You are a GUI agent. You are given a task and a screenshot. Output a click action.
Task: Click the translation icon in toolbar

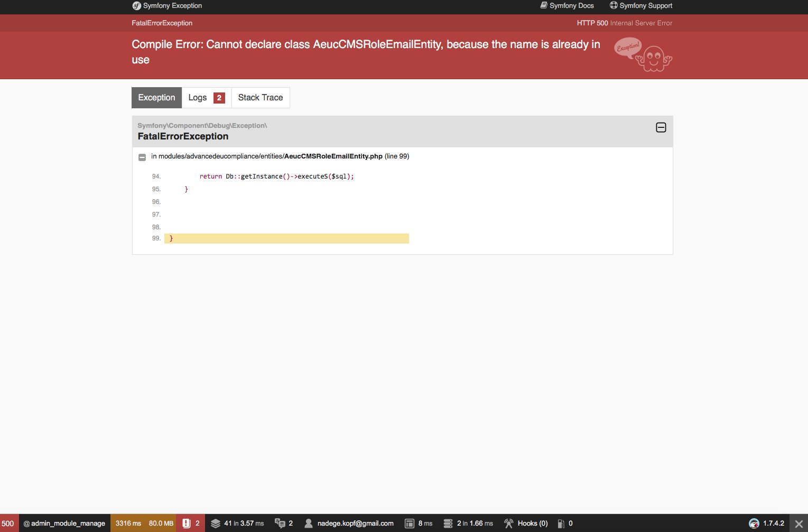[280, 524]
